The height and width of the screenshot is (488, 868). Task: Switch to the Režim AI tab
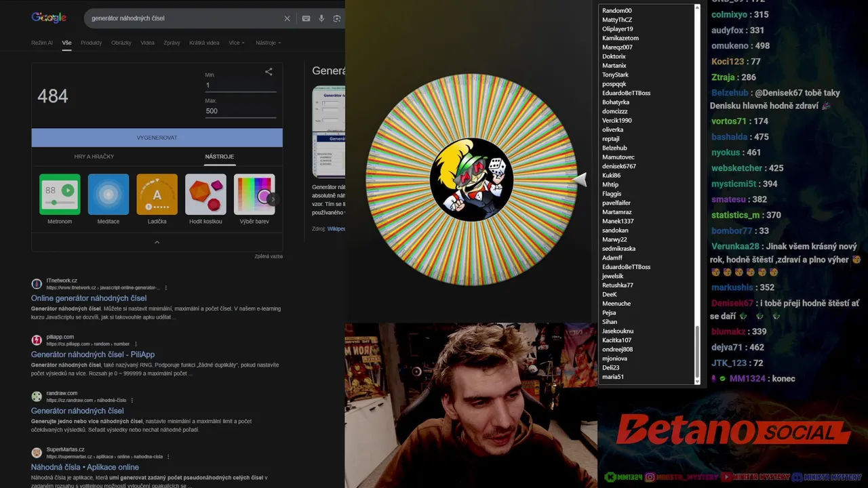42,43
